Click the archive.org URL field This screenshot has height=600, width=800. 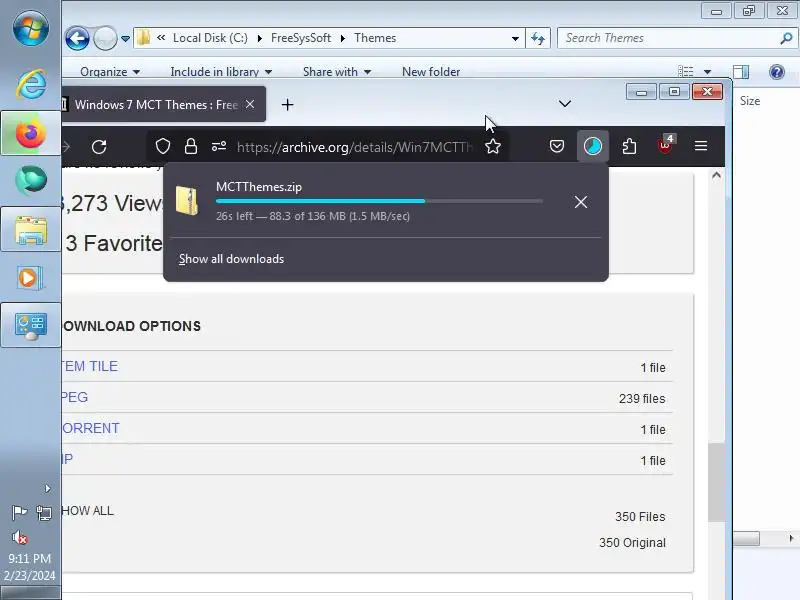pos(355,147)
